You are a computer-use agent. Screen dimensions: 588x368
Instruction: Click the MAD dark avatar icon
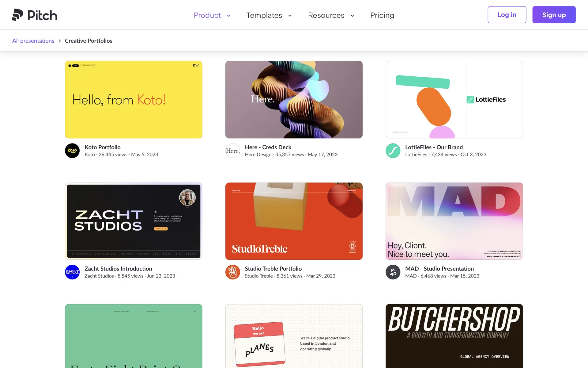pos(393,272)
